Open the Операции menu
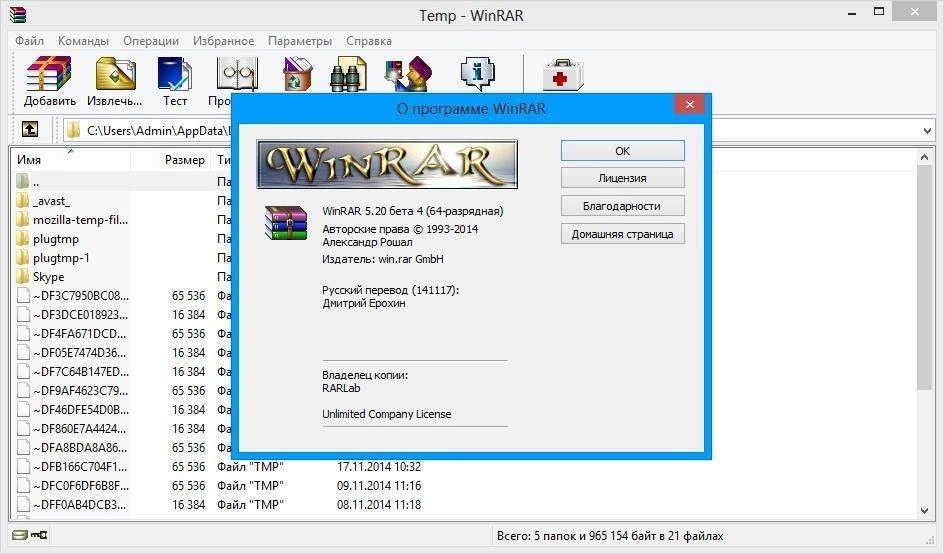This screenshot has height=554, width=944. click(x=151, y=41)
